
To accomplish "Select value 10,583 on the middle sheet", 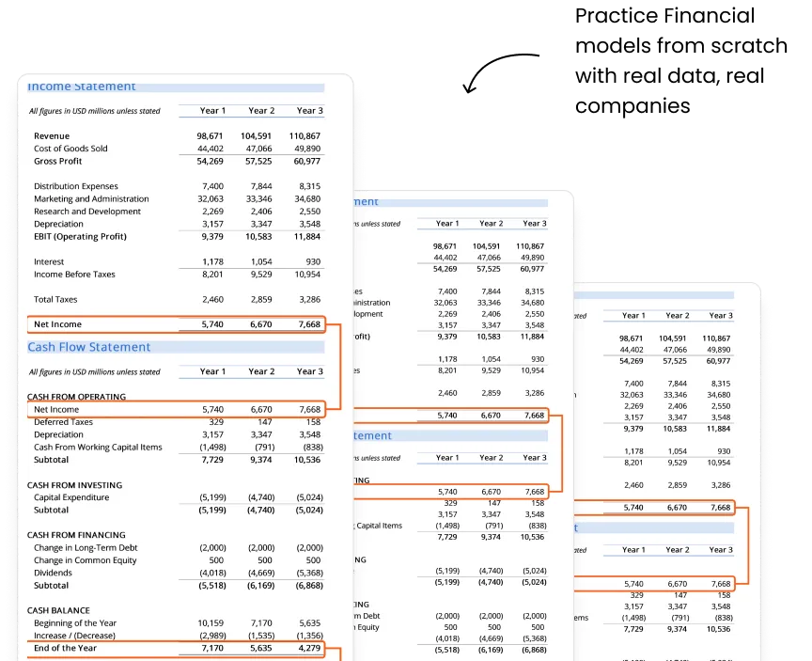I will 489,337.
